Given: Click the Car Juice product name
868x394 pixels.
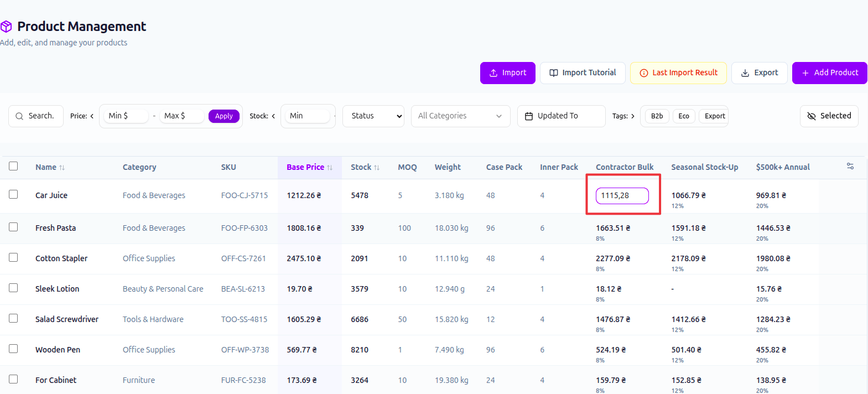Looking at the screenshot, I should (51, 195).
